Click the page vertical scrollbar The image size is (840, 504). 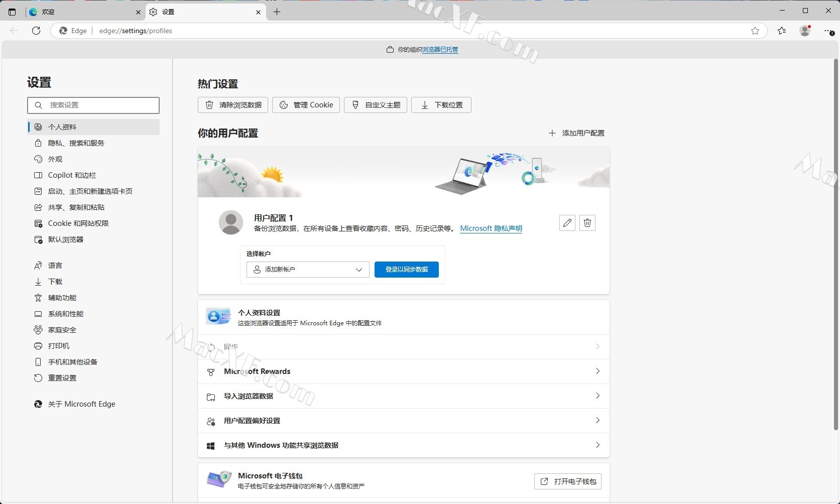(x=835, y=244)
